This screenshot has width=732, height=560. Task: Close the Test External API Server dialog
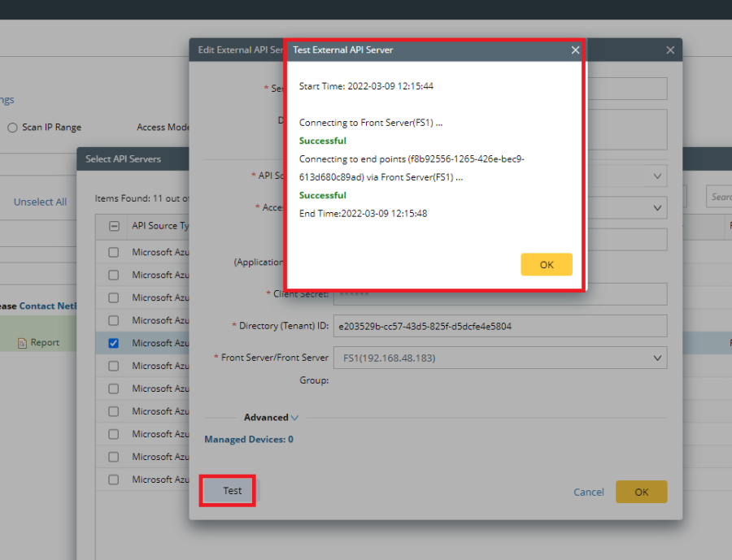point(575,50)
